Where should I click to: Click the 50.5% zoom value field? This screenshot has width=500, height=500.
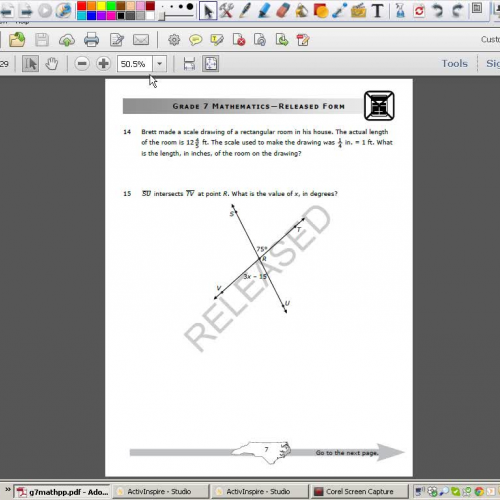[x=135, y=63]
